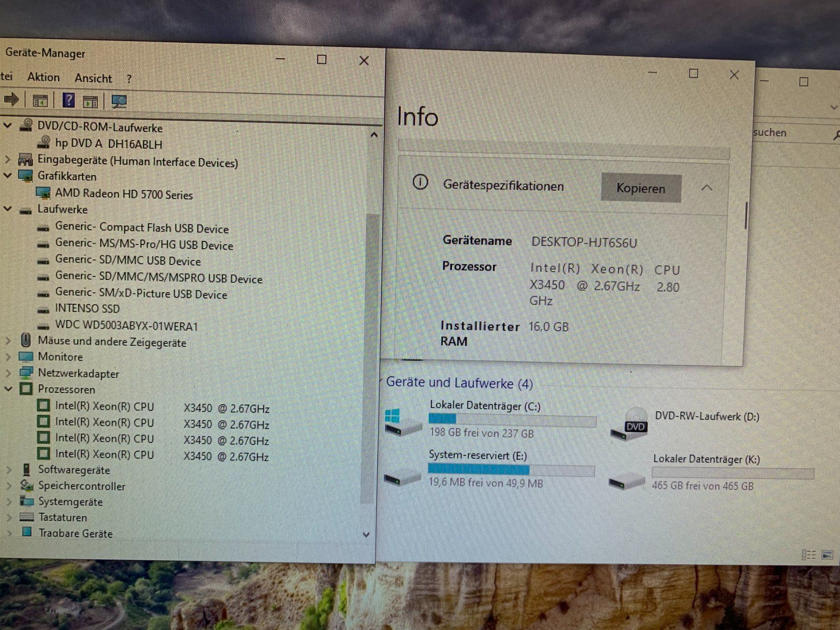Click the Monitore category icon

coord(26,357)
